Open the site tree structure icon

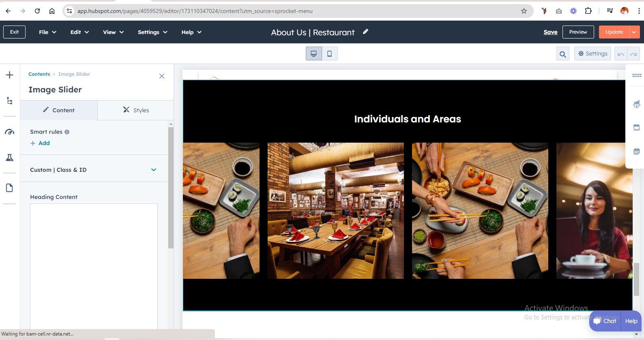coord(10,101)
